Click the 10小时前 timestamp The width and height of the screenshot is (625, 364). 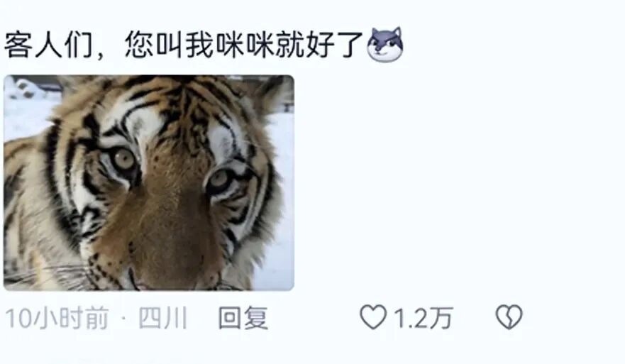point(57,318)
